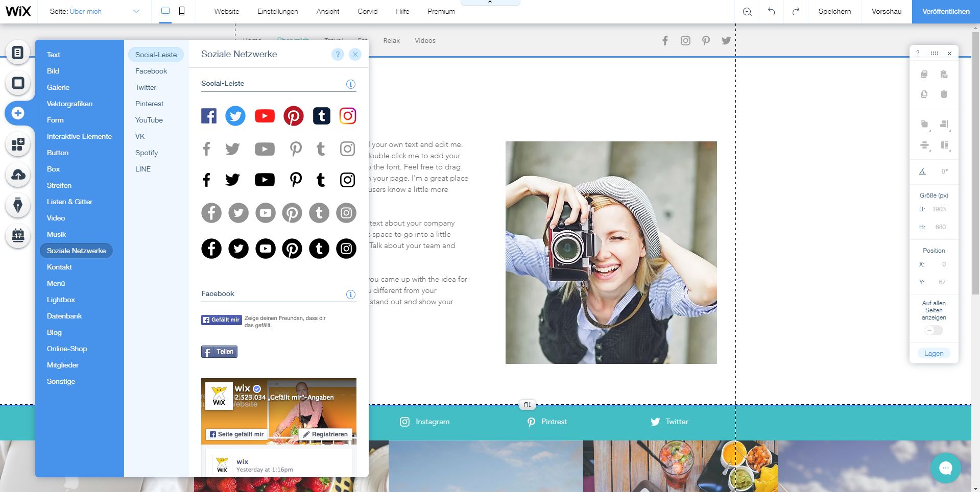Add black circle social bar Instagram icon
This screenshot has width=980, height=492.
coord(346,249)
